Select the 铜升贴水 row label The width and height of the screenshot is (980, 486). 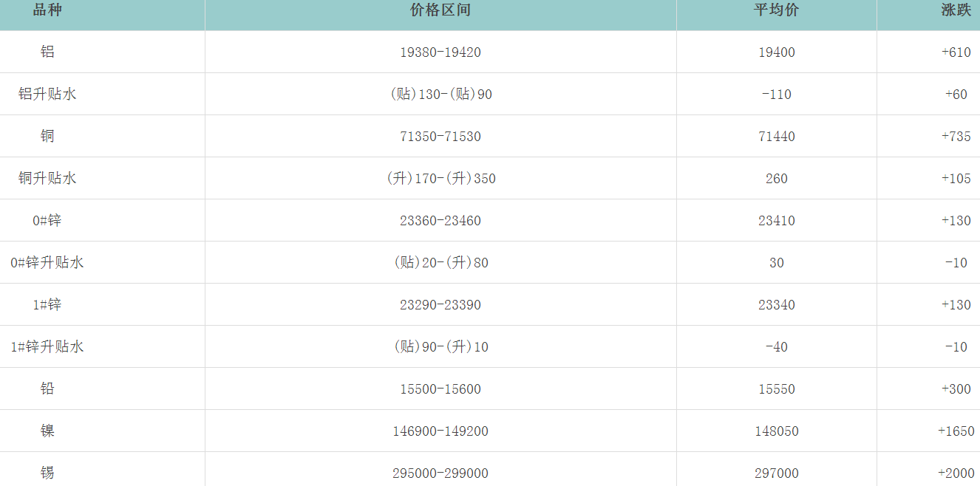[x=47, y=179]
